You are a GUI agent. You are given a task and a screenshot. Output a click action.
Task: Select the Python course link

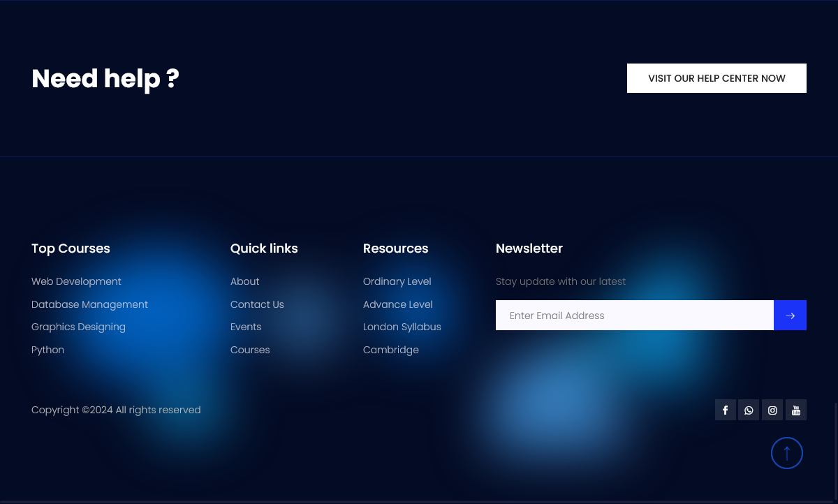(x=47, y=350)
